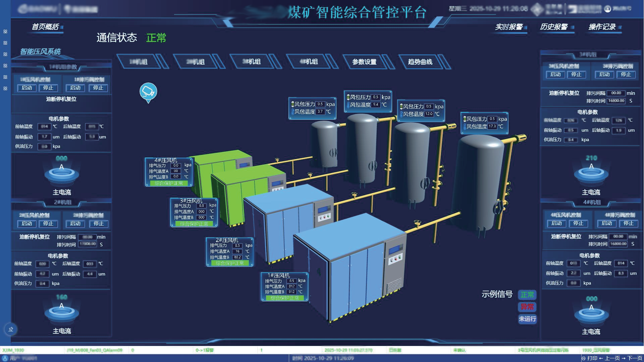Image resolution: width=644 pixels, height=362 pixels.
Task: Go to 首页概括 home overview
Action: (x=45, y=27)
